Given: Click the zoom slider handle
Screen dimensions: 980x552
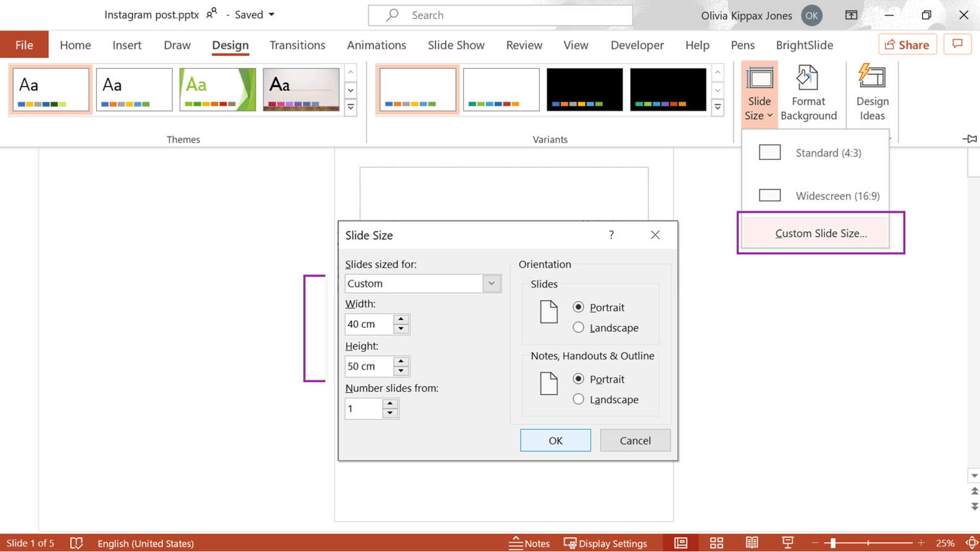Looking at the screenshot, I should tap(833, 543).
